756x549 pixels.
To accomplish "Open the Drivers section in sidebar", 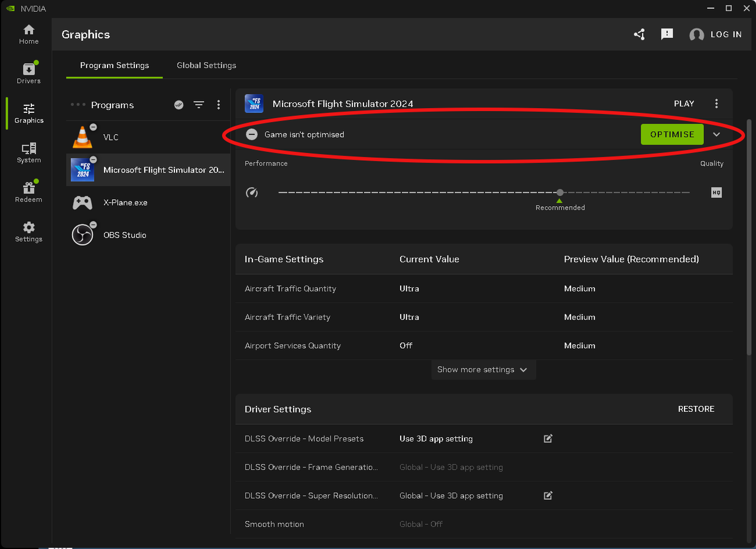I will (x=28, y=73).
